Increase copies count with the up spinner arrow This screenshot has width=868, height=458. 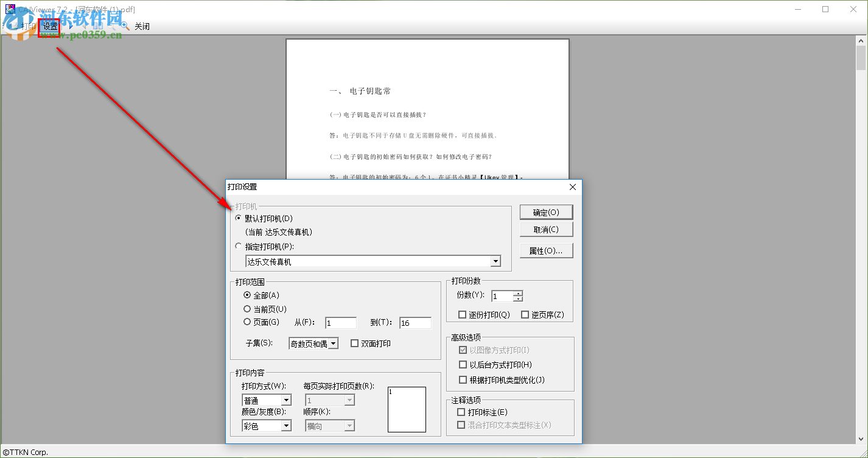click(519, 293)
